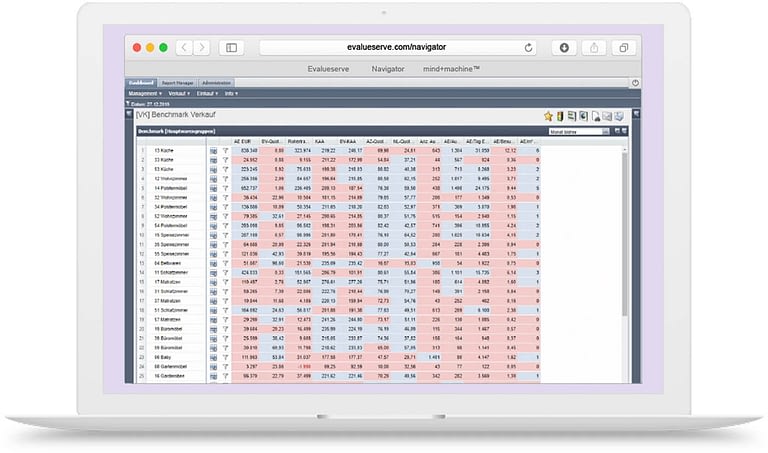The height and width of the screenshot is (453, 768).
Task: Add report to favorites with the star icon
Action: [x=548, y=116]
